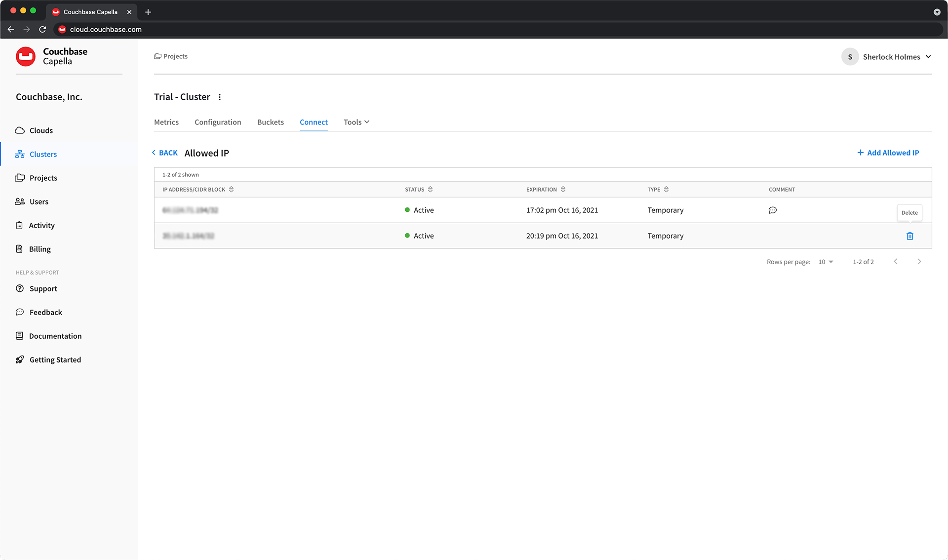Click the Projects breadcrumb folder link
The image size is (948, 560).
(x=171, y=56)
